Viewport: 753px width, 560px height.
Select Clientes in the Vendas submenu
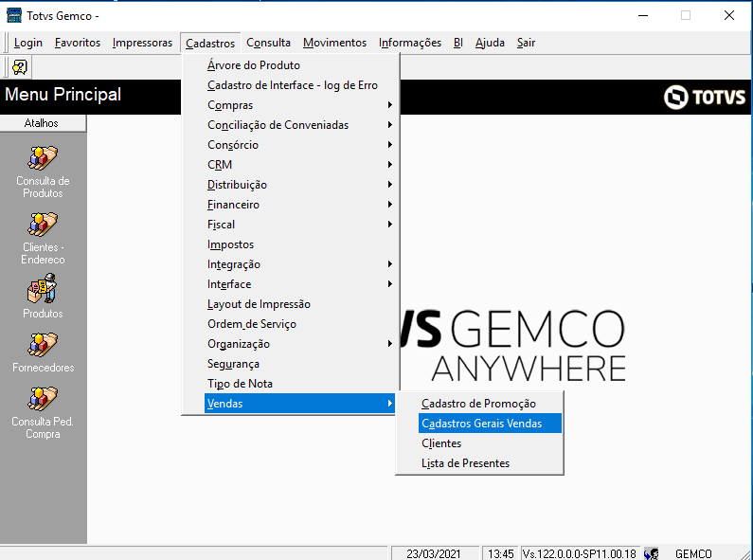pyautogui.click(x=490, y=443)
